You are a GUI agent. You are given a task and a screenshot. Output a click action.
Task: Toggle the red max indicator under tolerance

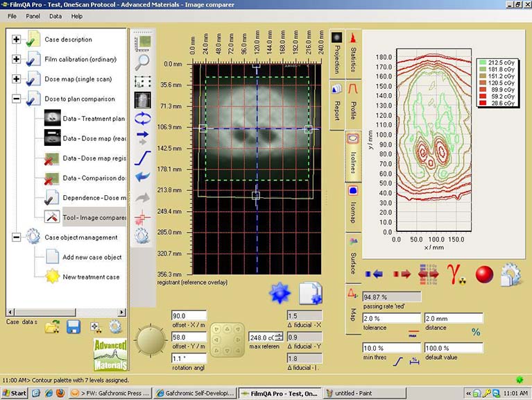click(413, 332)
